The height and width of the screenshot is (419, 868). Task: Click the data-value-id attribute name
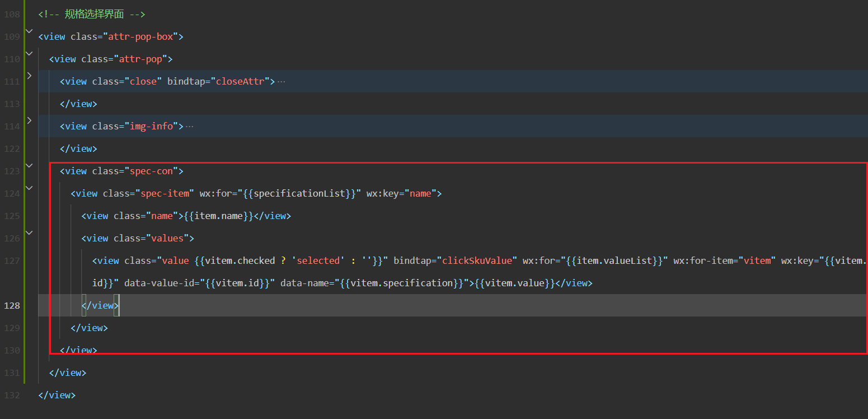tap(159, 283)
